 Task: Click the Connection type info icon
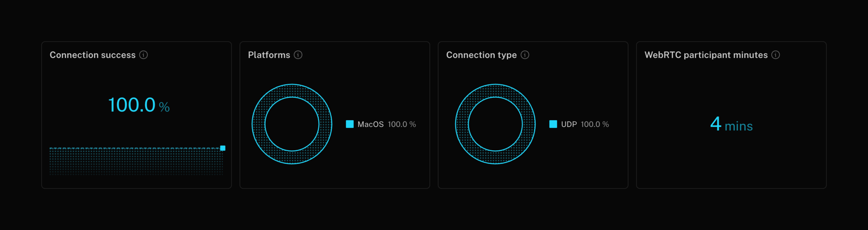[x=525, y=55]
